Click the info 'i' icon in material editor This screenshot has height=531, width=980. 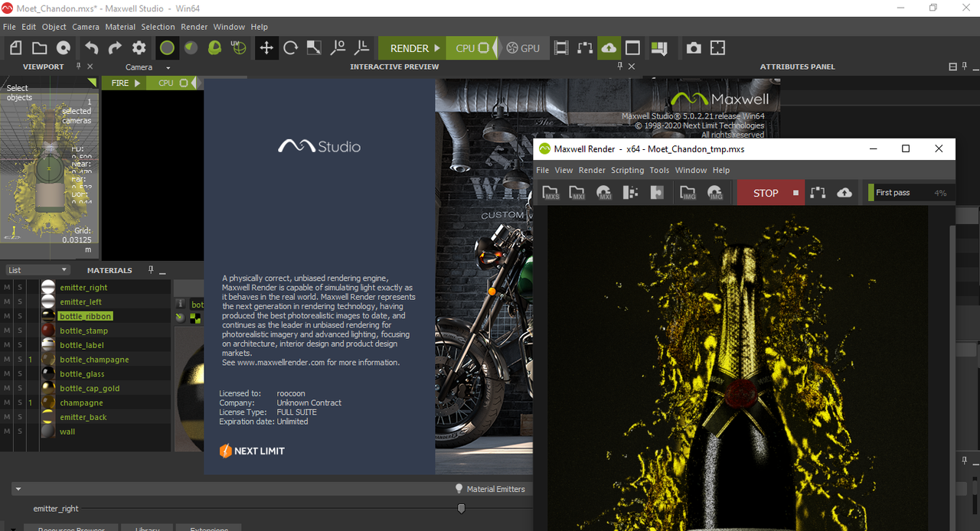pos(180,304)
